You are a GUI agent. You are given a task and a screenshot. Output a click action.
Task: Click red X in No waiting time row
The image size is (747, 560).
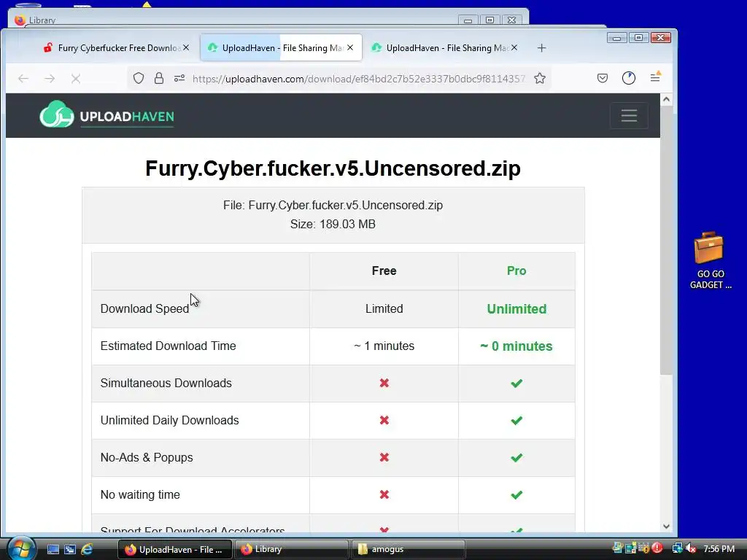click(384, 494)
